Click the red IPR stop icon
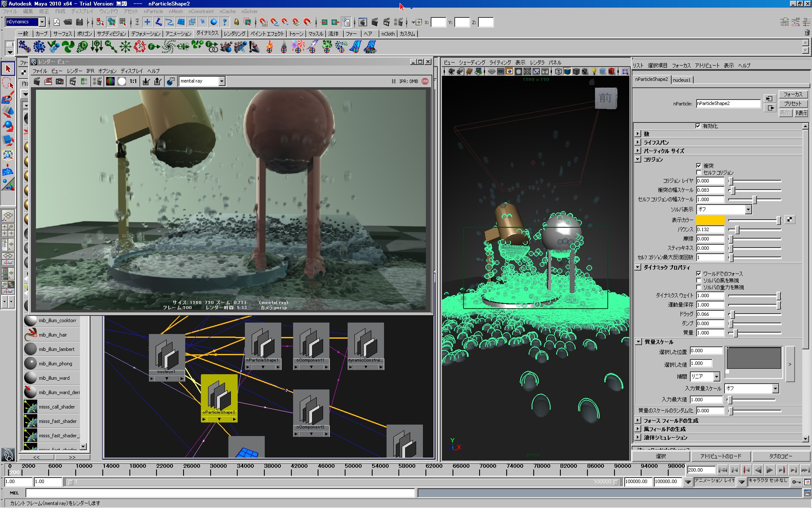 (425, 81)
